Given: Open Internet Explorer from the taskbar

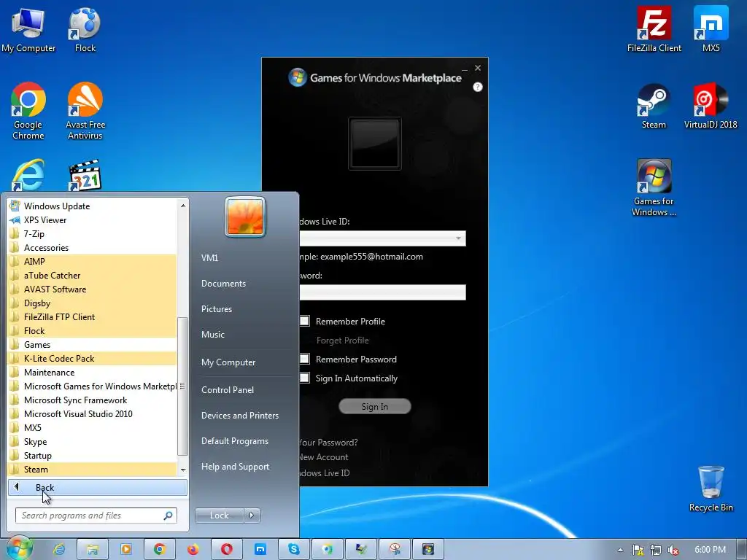Looking at the screenshot, I should (59, 549).
